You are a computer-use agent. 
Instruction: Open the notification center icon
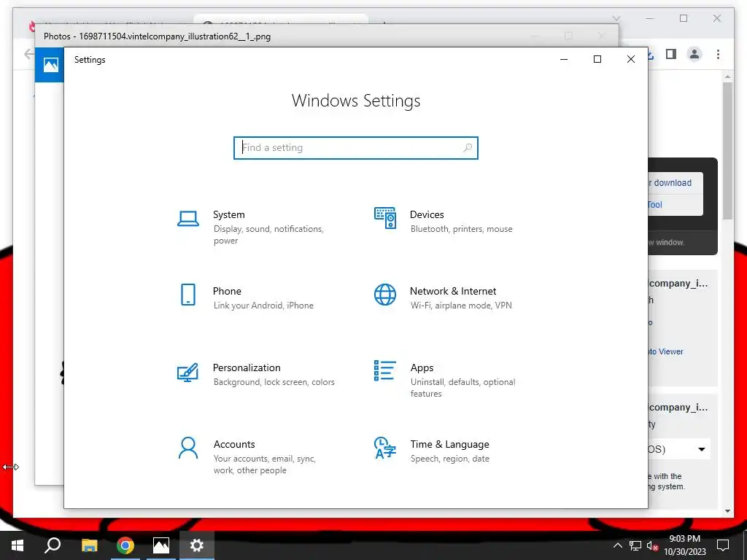[723, 545]
